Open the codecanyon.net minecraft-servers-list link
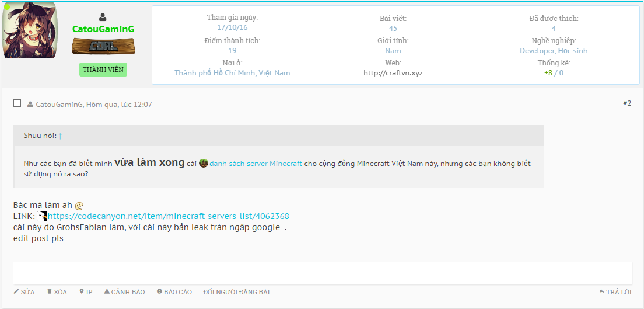The width and height of the screenshot is (644, 309). tap(169, 216)
